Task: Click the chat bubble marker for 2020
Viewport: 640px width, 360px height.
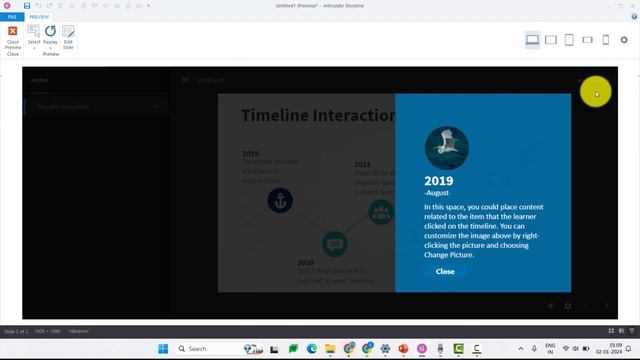Action: [335, 244]
